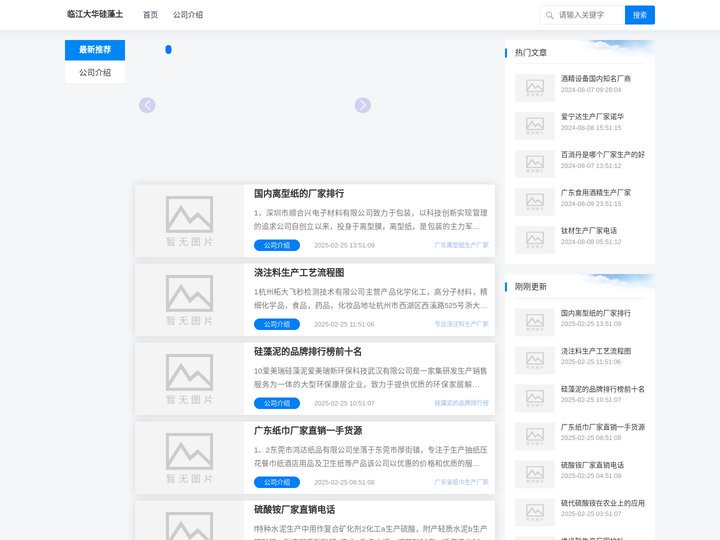Click 公司介绍 tag on 国内离型纸的厂家排行 card
Viewport: 720px width, 540px height.
click(x=277, y=245)
